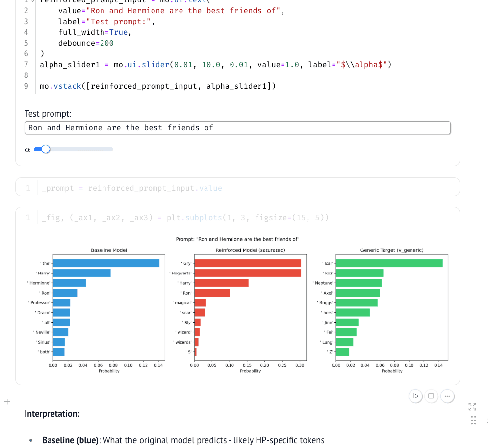
Task: Click the Interpretation heading text
Action: point(52,414)
